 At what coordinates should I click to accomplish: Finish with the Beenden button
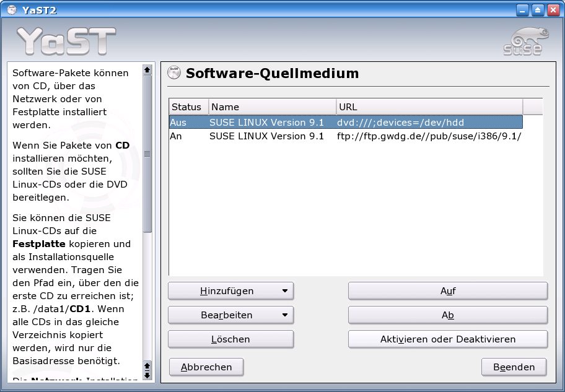(514, 367)
